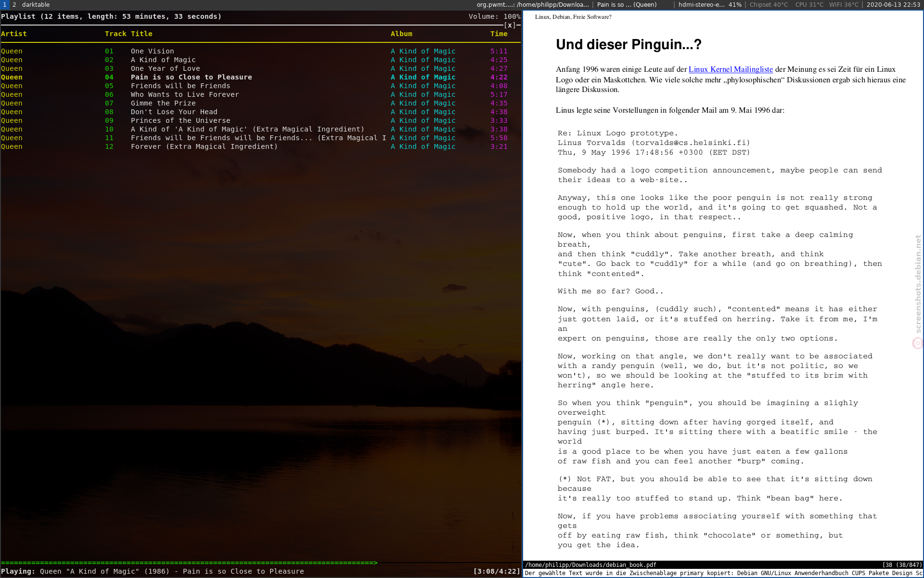
Task: Click Pain is so ... (Queen) window title
Action: (627, 4)
